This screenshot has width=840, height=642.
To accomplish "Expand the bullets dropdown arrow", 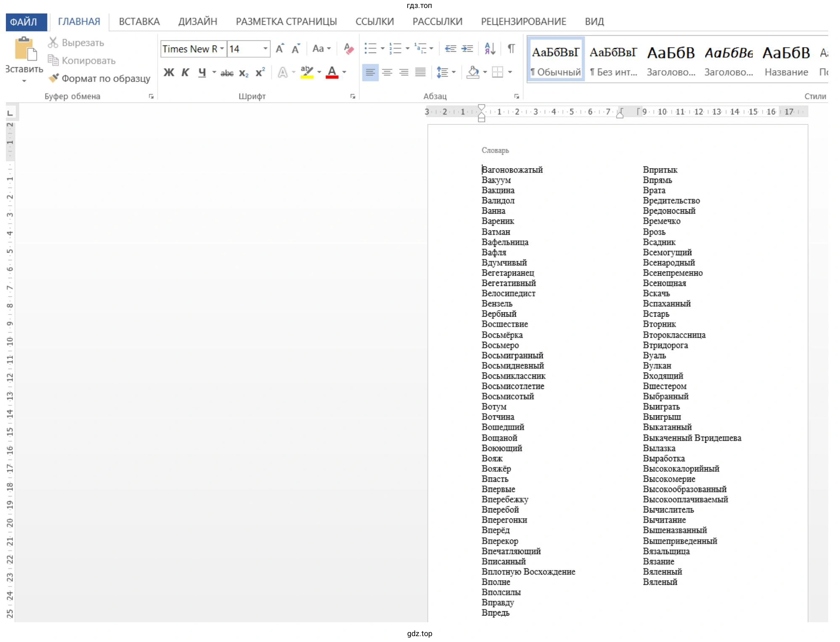I will pyautogui.click(x=382, y=49).
